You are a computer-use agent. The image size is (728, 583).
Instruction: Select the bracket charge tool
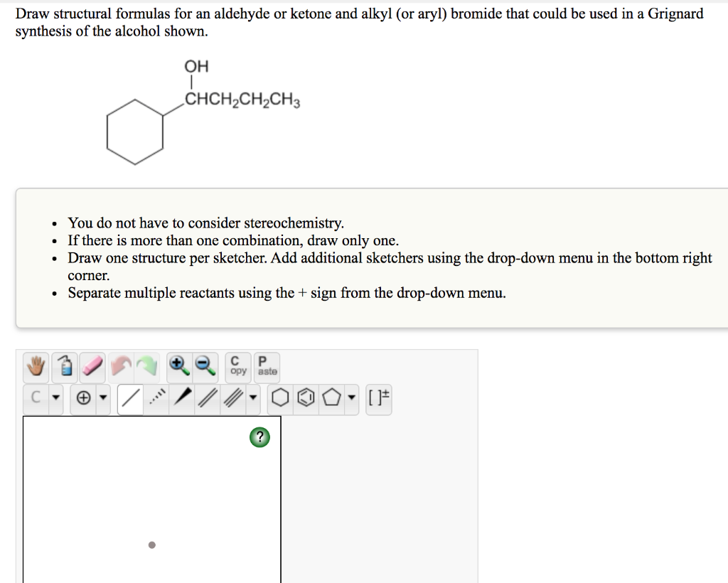click(x=378, y=397)
